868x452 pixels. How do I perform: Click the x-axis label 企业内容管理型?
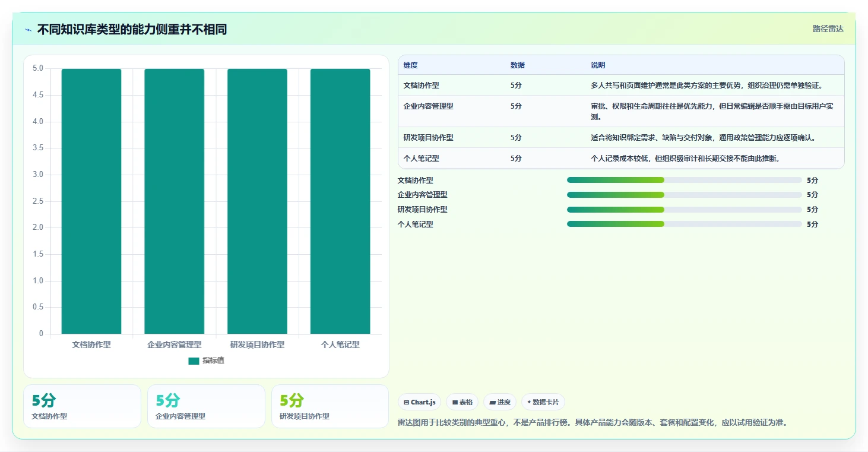coord(175,344)
